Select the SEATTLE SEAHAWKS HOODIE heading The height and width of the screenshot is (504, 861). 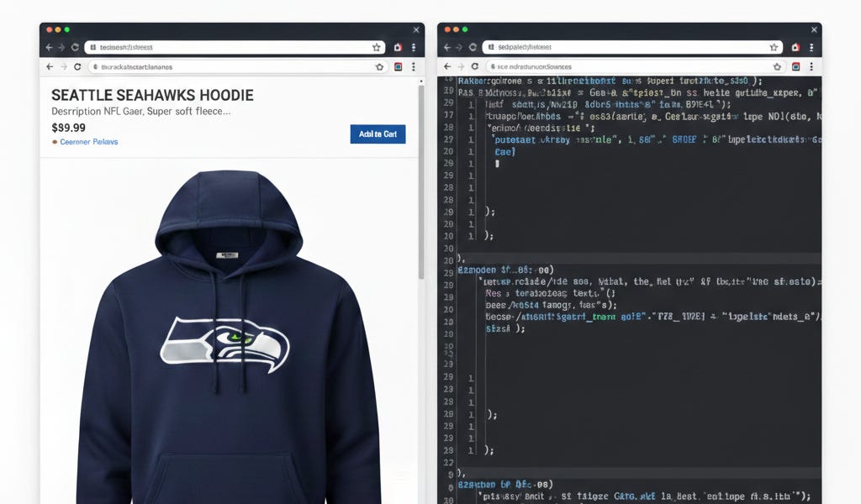[x=152, y=96]
